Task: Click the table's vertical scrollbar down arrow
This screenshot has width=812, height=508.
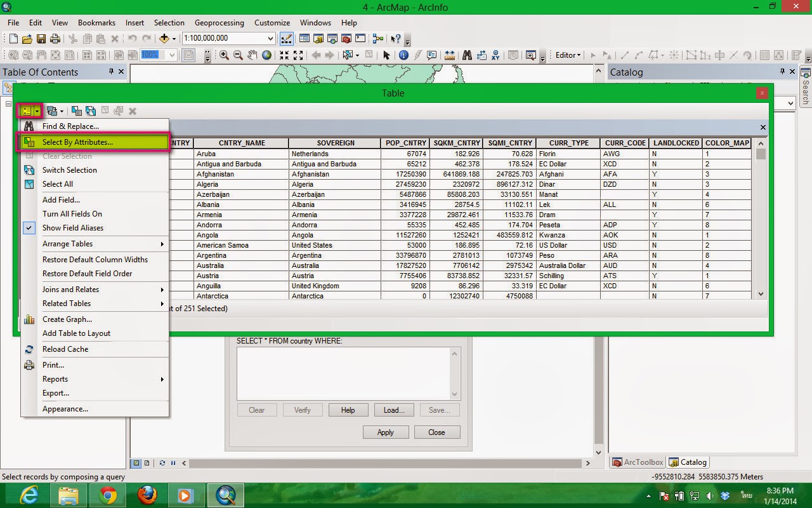Action: pos(761,294)
